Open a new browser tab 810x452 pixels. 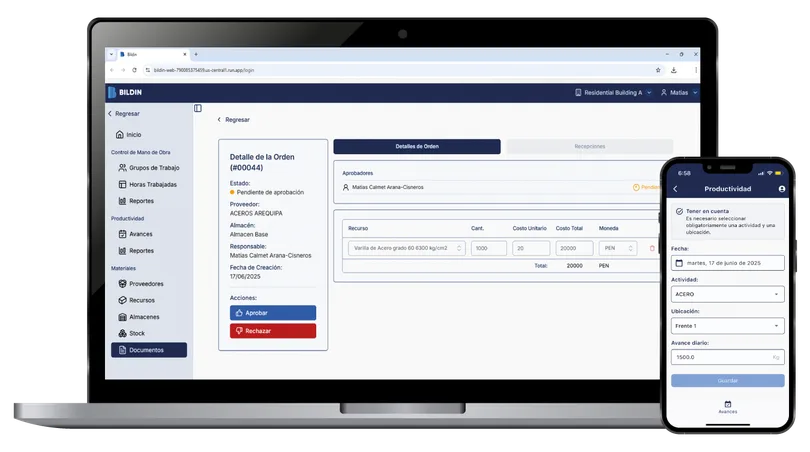pyautogui.click(x=196, y=54)
